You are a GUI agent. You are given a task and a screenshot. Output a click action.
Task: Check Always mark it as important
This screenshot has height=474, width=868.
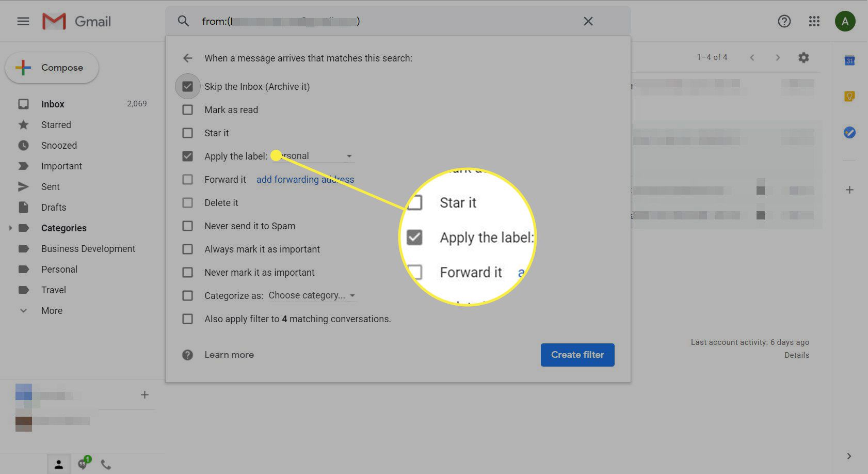[x=188, y=249]
